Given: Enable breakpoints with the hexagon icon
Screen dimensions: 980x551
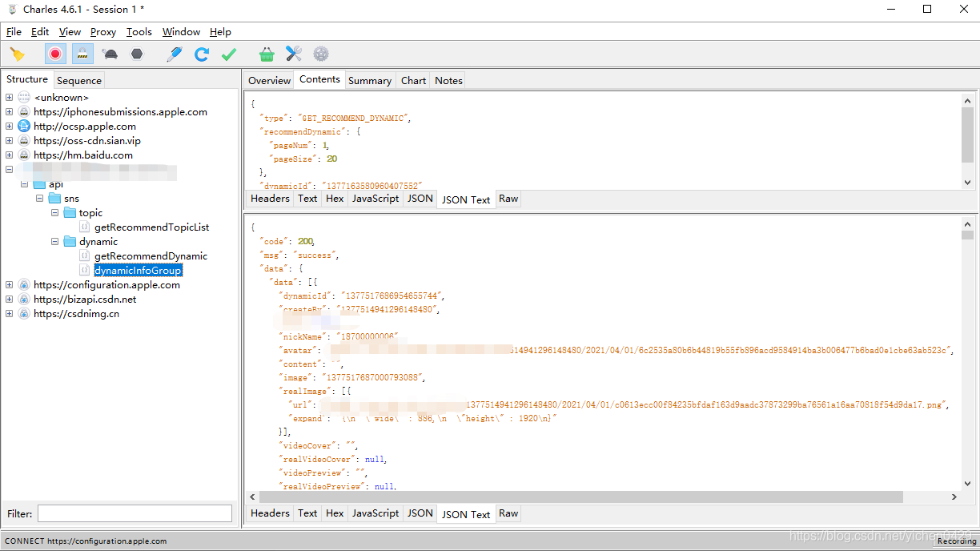Looking at the screenshot, I should point(137,54).
